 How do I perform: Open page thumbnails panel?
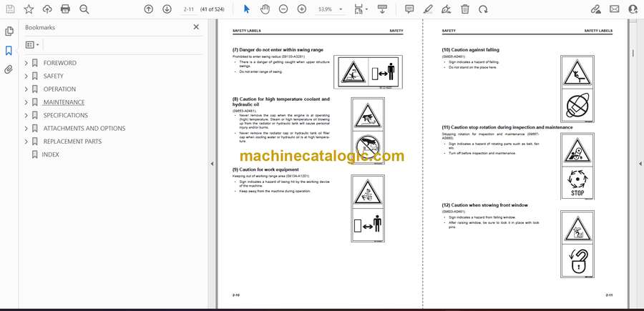pos(9,31)
